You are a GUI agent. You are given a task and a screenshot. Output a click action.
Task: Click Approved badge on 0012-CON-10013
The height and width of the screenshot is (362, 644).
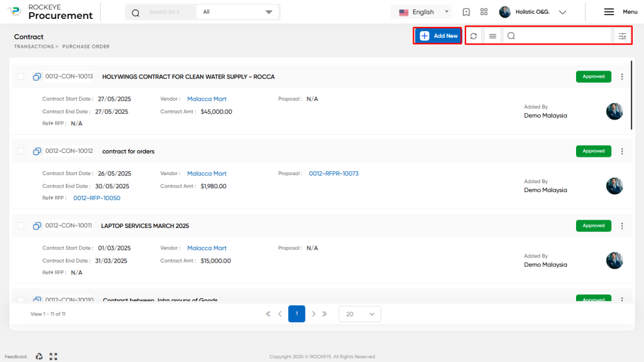(594, 77)
